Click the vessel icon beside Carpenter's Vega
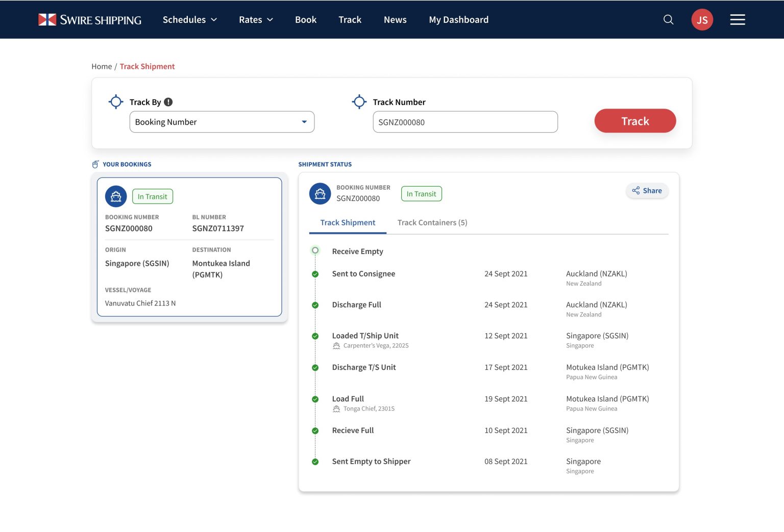The height and width of the screenshot is (532, 784). point(336,346)
